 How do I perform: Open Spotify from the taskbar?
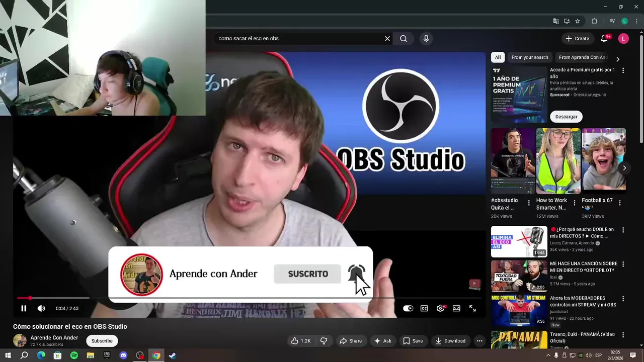tap(74, 355)
